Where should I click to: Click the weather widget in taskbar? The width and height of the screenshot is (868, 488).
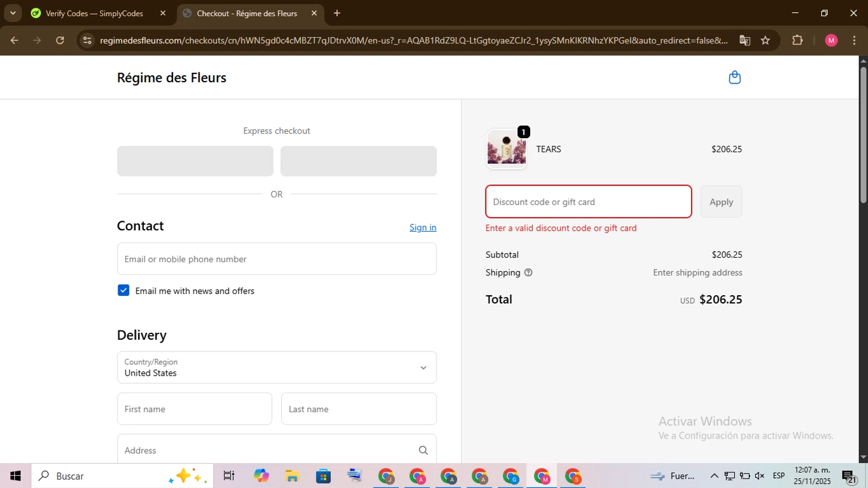point(672,476)
